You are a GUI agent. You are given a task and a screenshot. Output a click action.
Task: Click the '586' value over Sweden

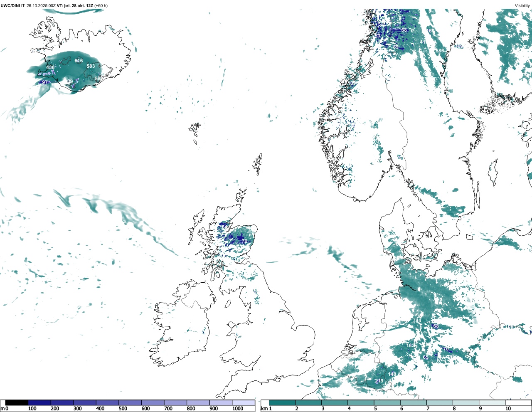[x=440, y=51]
